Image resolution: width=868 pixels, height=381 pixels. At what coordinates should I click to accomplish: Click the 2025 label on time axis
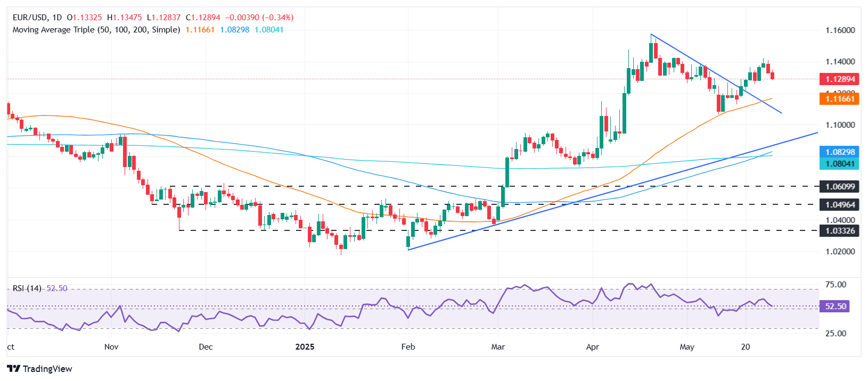(305, 347)
